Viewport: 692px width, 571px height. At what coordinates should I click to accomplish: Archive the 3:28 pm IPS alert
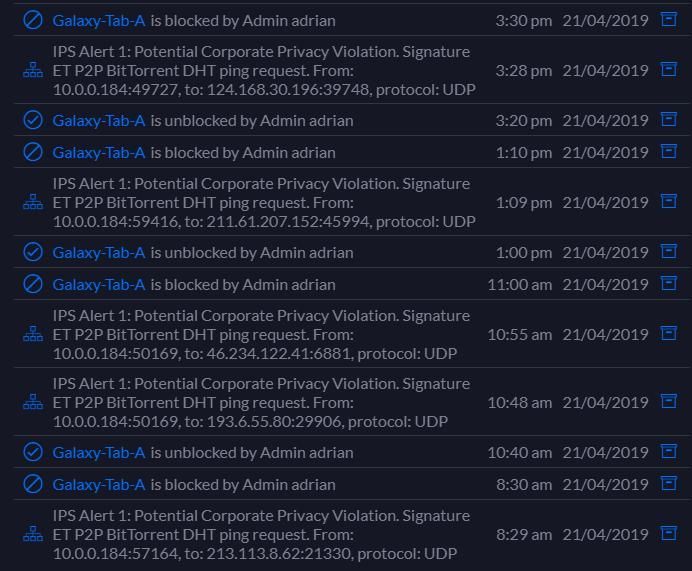(x=669, y=69)
